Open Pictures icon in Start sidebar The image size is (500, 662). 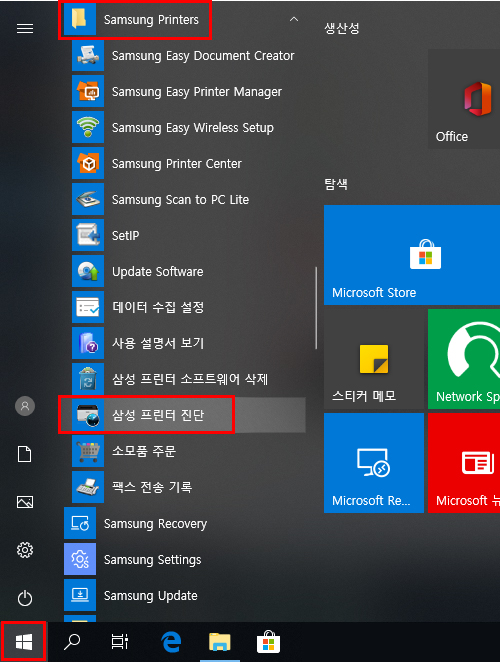pyautogui.click(x=25, y=502)
